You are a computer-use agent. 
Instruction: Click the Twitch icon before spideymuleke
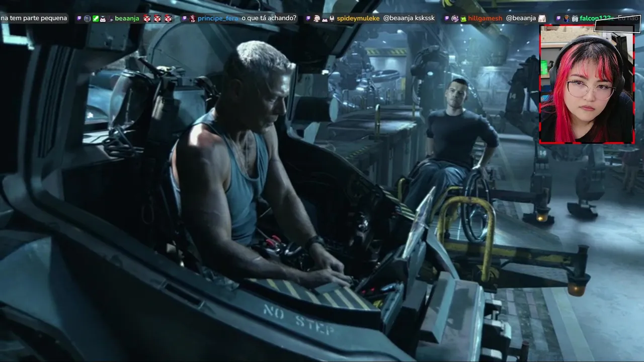click(x=308, y=19)
